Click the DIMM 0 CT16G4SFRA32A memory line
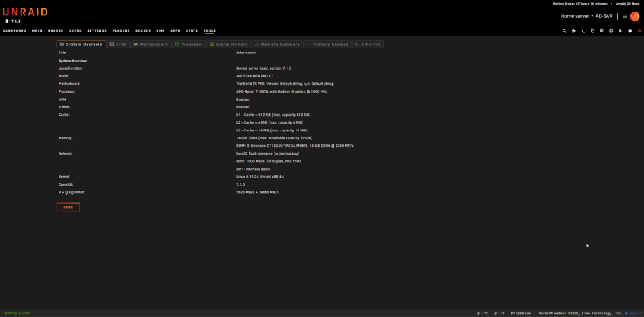Screen dimensions: 644x317 (x=295, y=146)
